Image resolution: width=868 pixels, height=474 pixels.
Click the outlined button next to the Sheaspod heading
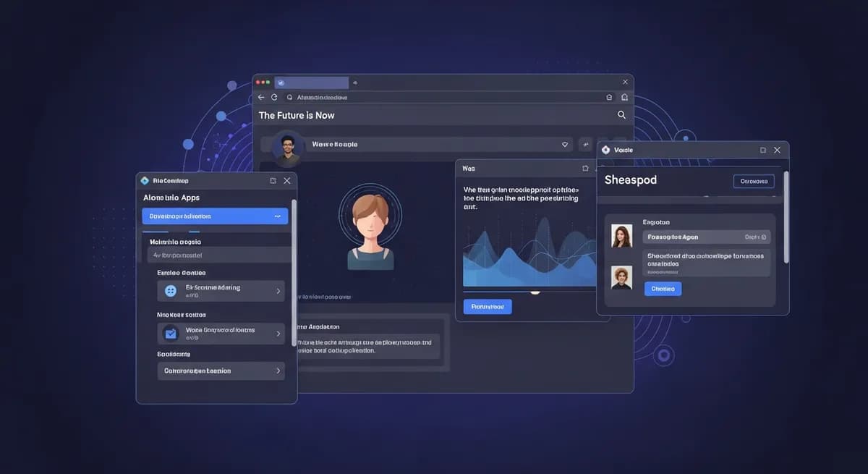coord(754,180)
